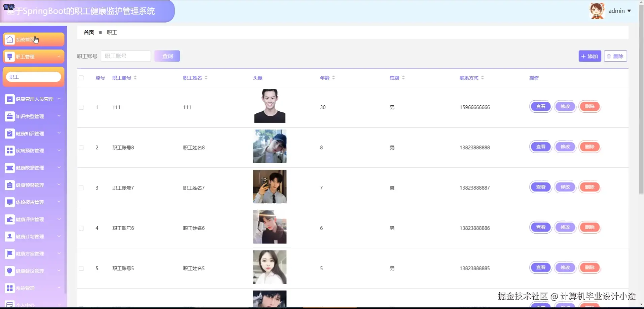Click the avatar photo for row 职工账号8

click(270, 146)
